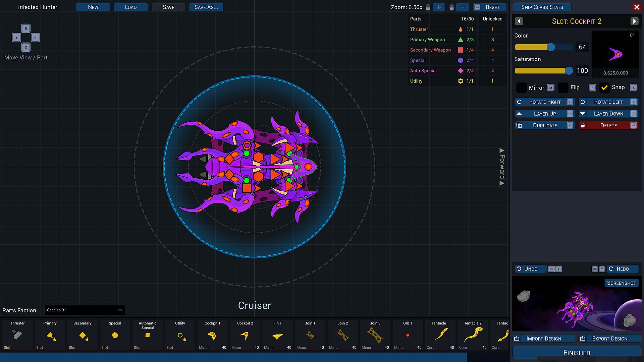This screenshot has width=644, height=362.
Task: Enable the Mirror checkbox
Action: pyautogui.click(x=521, y=88)
